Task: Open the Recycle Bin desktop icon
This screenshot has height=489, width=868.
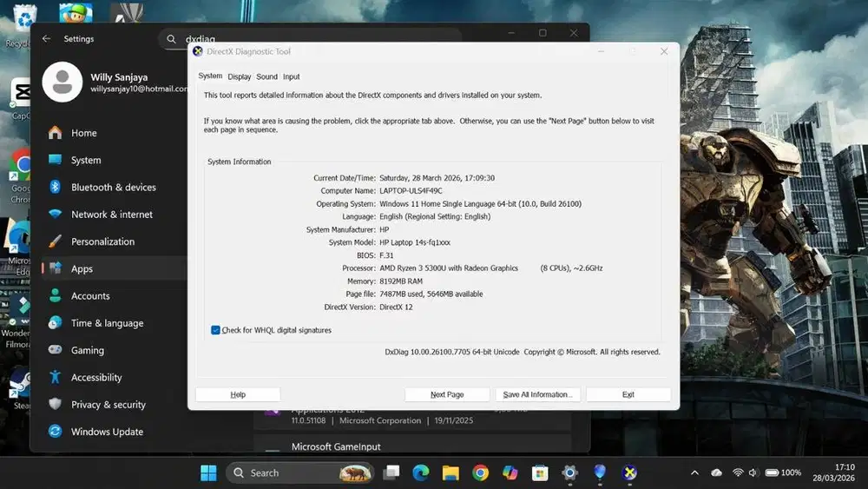Action: (23, 24)
